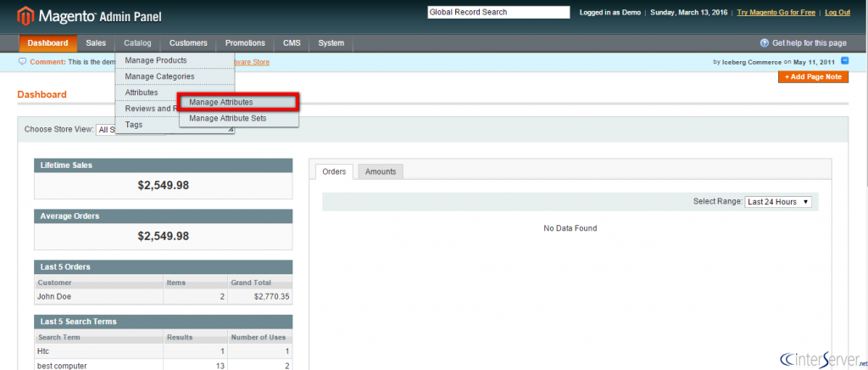
Task: Click the Last 5 Orders header
Action: 164,267
